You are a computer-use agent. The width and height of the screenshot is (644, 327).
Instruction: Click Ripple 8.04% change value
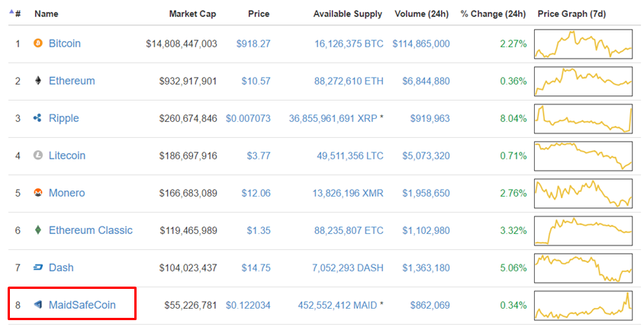point(514,119)
